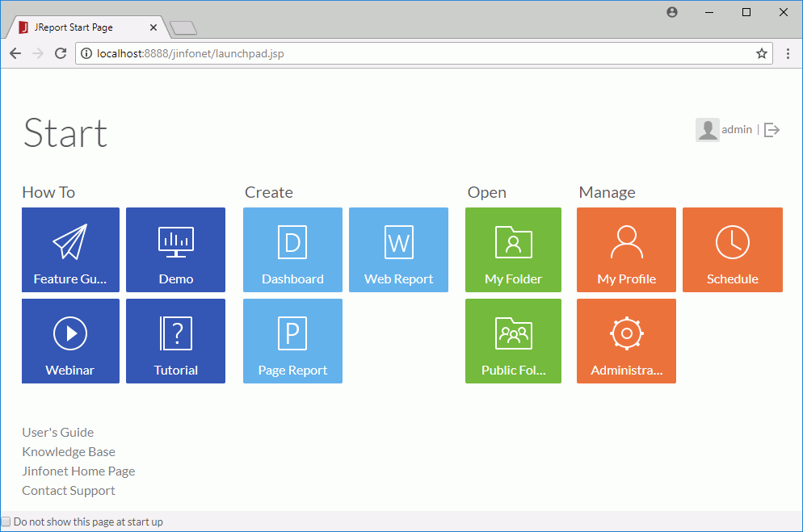The image size is (803, 532).
Task: Create a new Web Report
Action: (398, 249)
